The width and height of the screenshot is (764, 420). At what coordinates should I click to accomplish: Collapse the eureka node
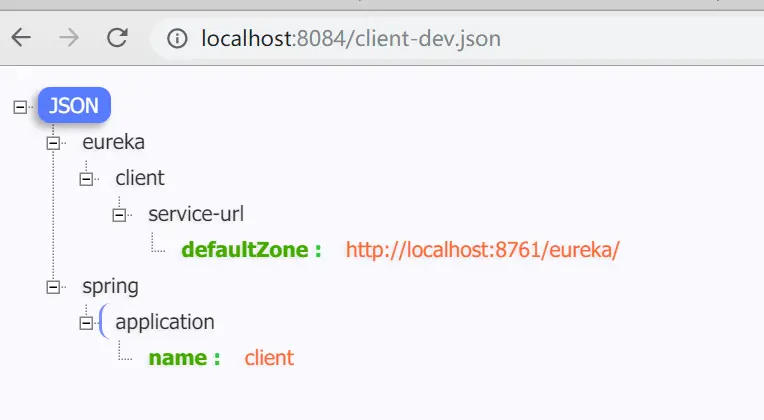53,143
